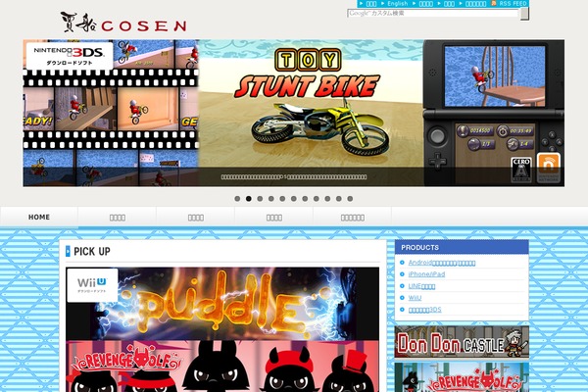Click the CERO rating icon on the slide
588x392 pixels.
click(x=521, y=170)
